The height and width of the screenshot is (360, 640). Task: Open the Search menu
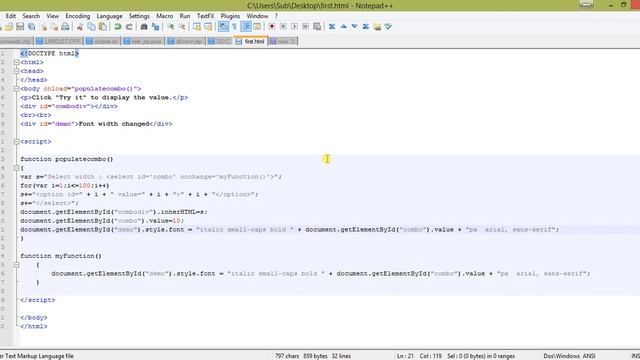pos(31,16)
